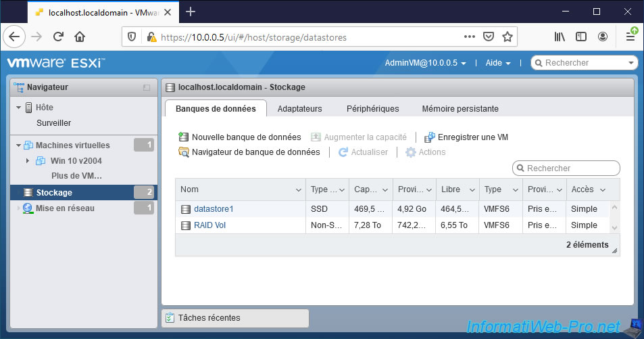Image resolution: width=644 pixels, height=339 pixels.
Task: Open AdminVM@10.0.0.5 user dropdown
Action: coord(425,63)
